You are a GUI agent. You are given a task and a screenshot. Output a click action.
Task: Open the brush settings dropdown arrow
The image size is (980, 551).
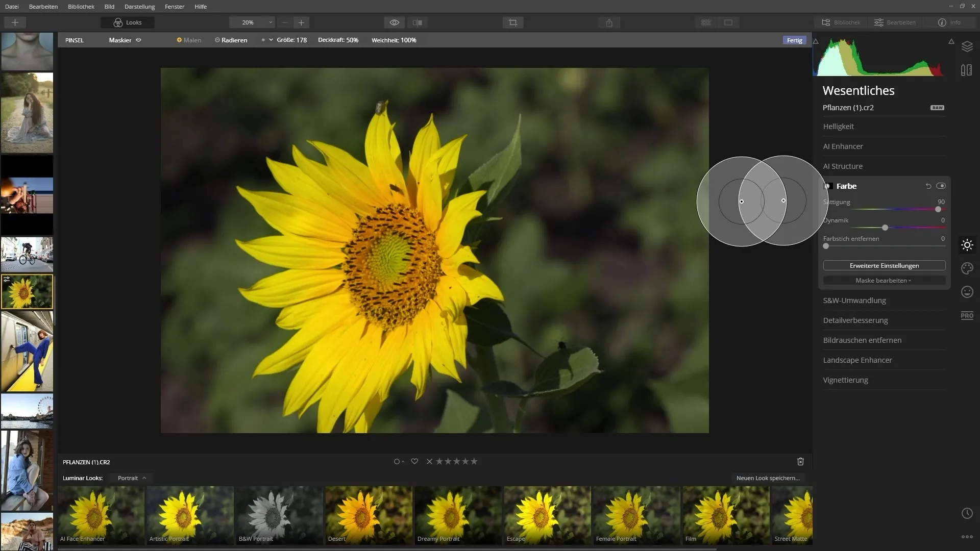point(271,40)
